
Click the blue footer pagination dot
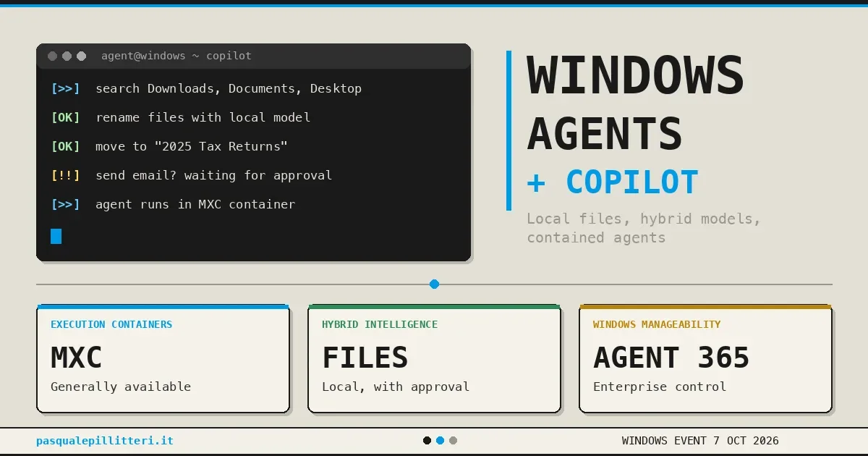(x=440, y=440)
